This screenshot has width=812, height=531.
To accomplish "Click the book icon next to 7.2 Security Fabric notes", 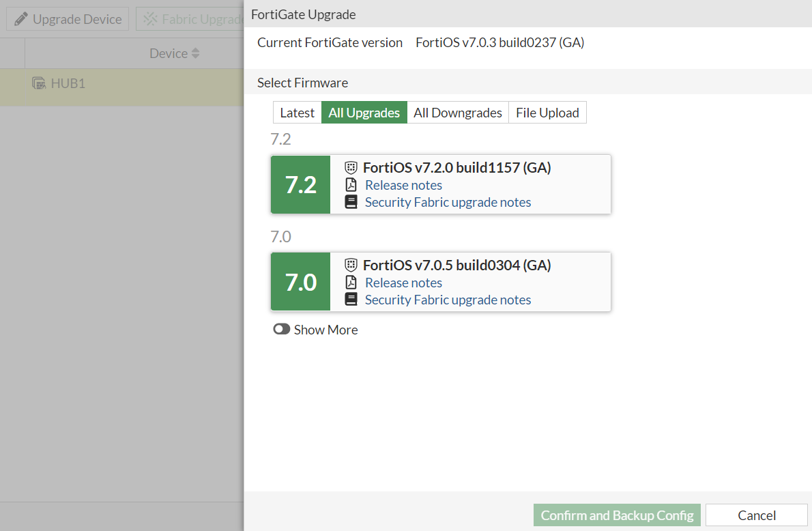I will coord(351,202).
